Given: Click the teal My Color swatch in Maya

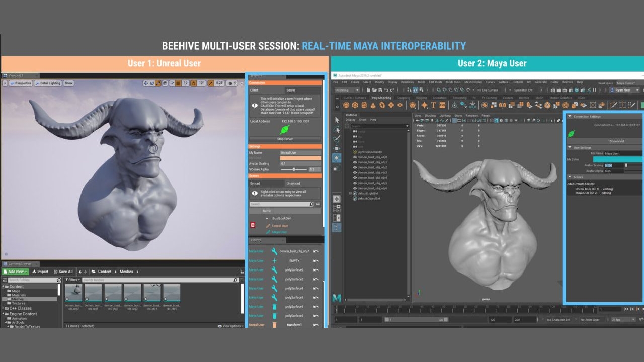Looking at the screenshot, I should coord(618,159).
